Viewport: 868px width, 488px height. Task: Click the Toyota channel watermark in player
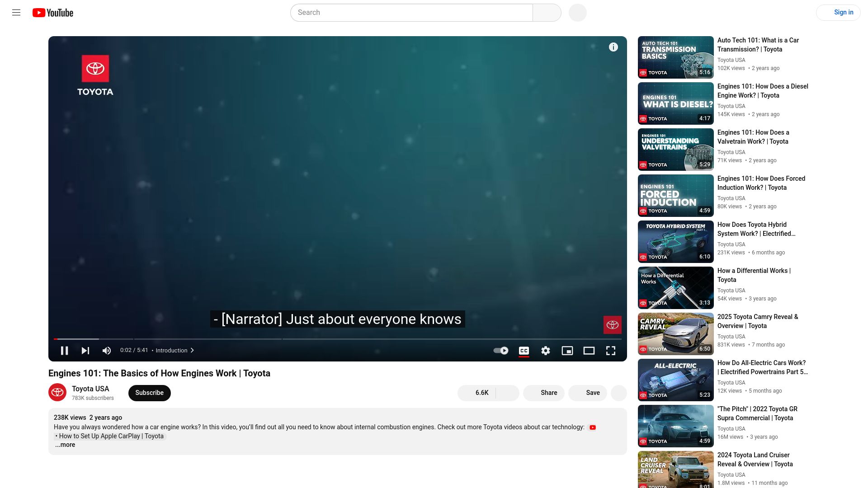[613, 325]
